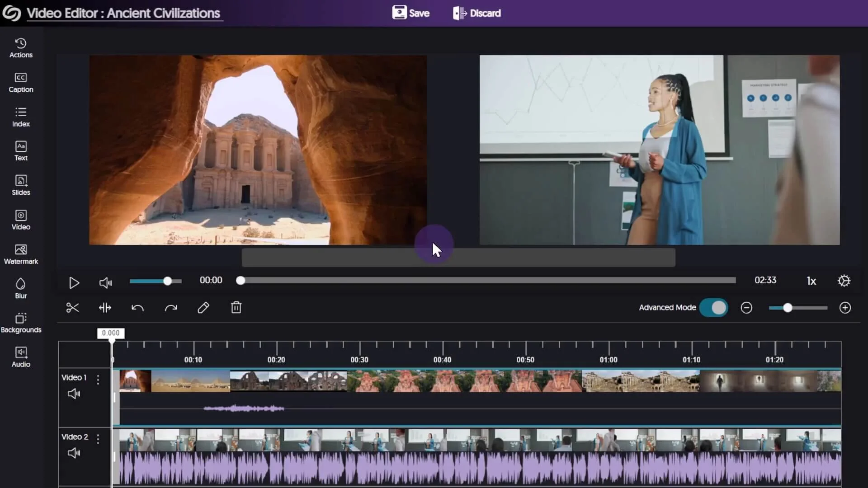The height and width of the screenshot is (488, 868).
Task: Open the Backgrounds panel
Action: 21,322
